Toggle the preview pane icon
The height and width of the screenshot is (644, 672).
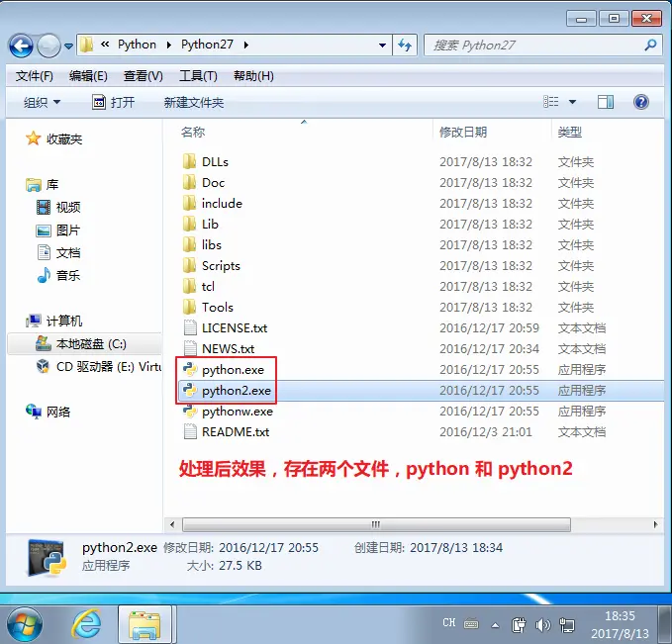pyautogui.click(x=605, y=102)
